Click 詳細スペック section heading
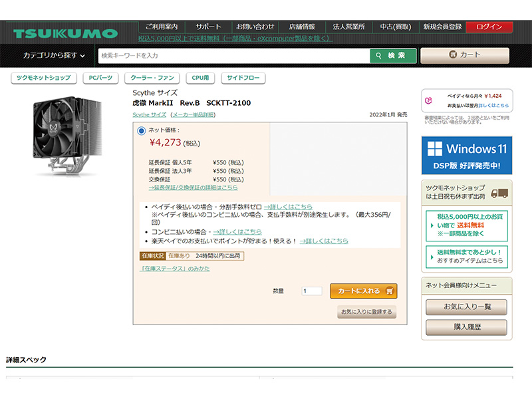Screen dimensions: 532x399 [26, 360]
